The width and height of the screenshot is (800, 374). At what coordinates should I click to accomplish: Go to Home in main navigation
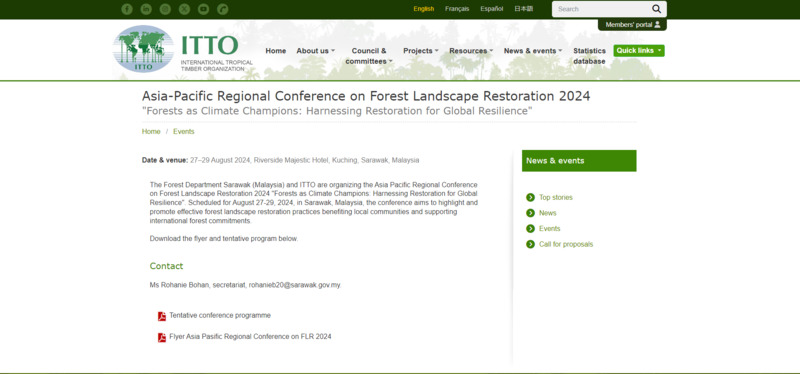point(276,51)
